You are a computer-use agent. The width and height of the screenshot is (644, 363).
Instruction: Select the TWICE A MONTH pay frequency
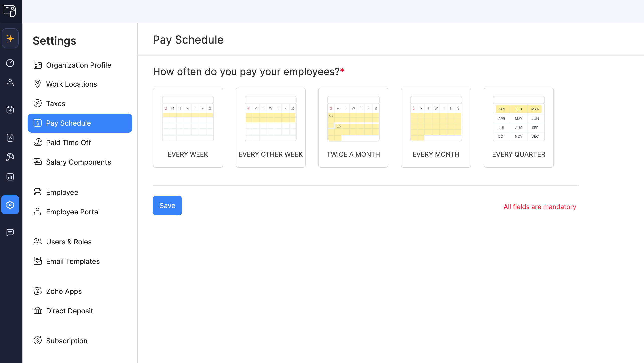[353, 128]
